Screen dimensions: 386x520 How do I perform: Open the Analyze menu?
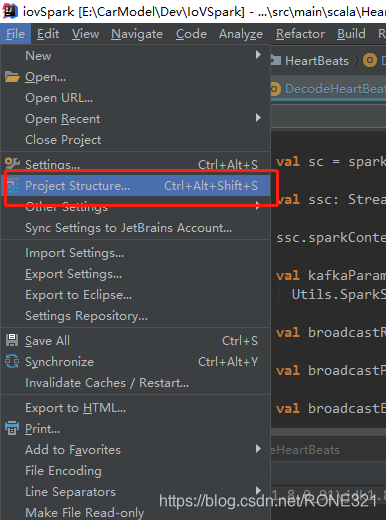[241, 34]
